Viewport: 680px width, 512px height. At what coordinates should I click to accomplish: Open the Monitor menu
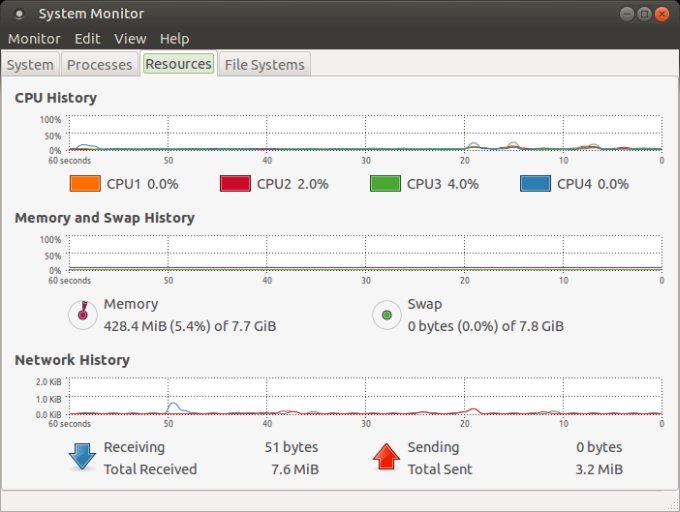click(34, 39)
